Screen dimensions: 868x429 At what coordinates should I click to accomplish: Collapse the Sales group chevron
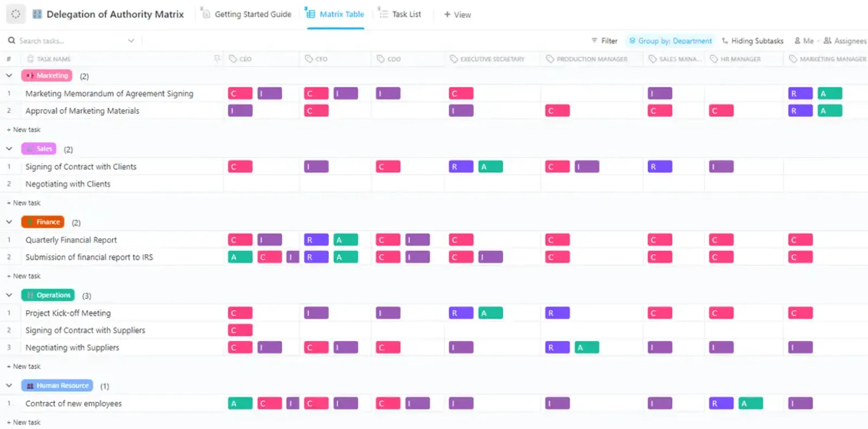point(9,149)
